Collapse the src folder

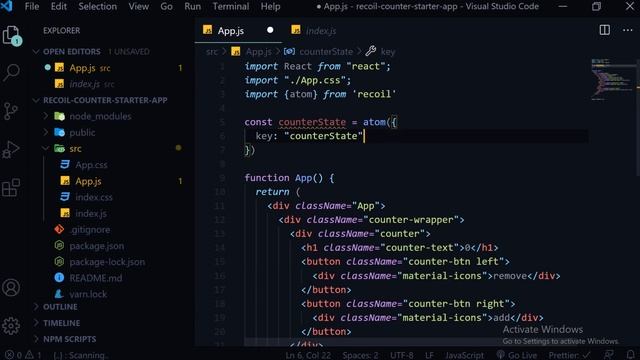[x=75, y=149]
